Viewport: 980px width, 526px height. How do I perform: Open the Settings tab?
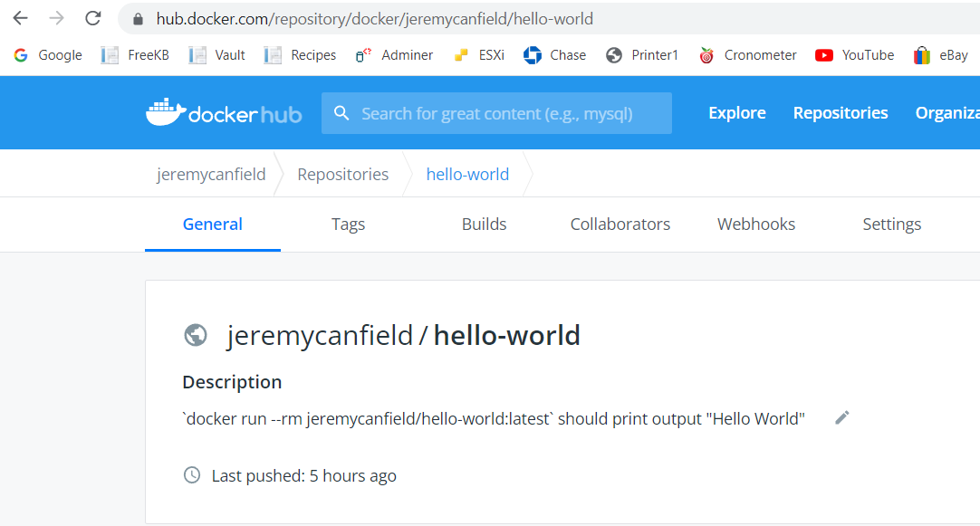click(x=892, y=225)
